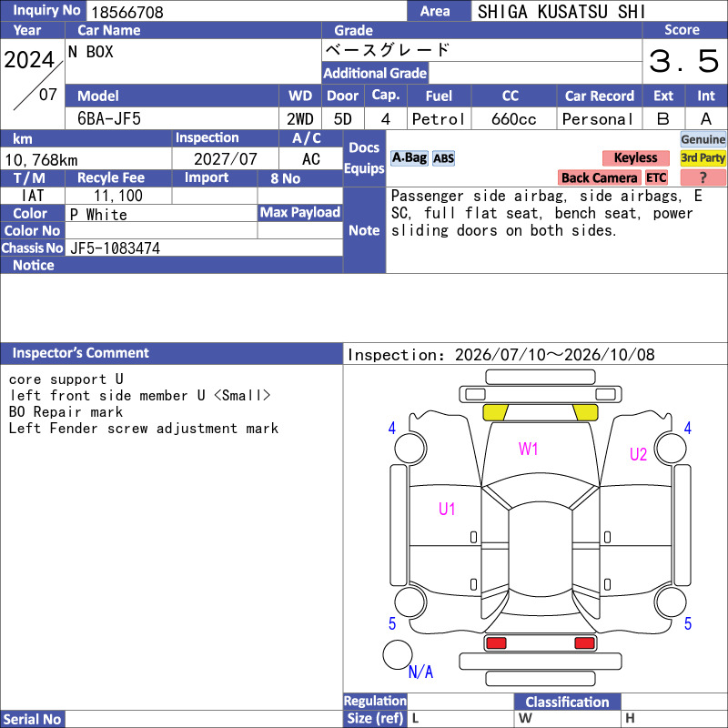The height and width of the screenshot is (728, 728).
Task: Click the right red taillight on diagram
Action: click(584, 643)
